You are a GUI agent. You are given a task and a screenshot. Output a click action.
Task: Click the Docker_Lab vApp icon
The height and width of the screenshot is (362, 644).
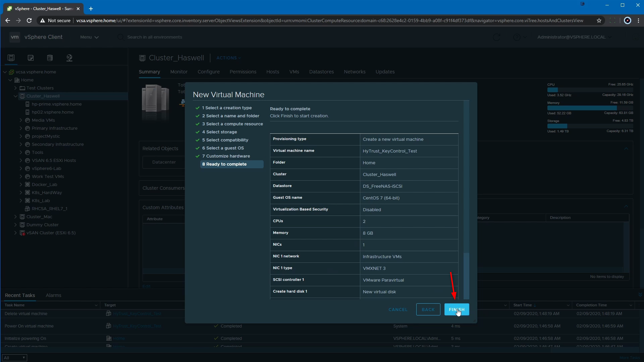tap(28, 184)
